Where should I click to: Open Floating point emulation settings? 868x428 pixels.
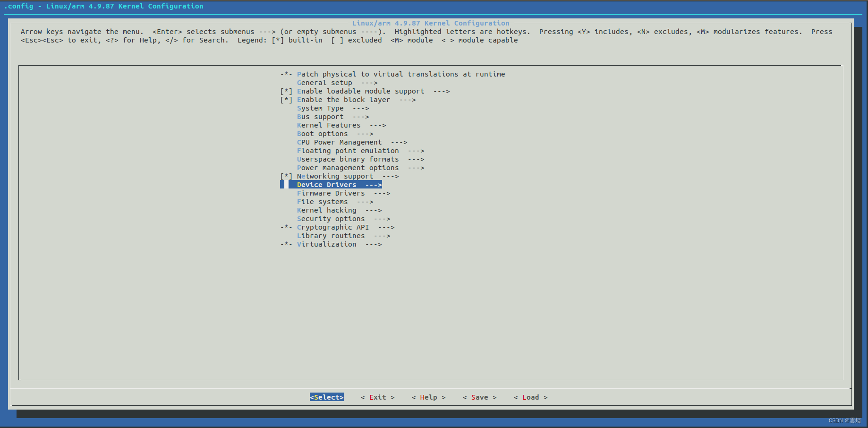[348, 151]
